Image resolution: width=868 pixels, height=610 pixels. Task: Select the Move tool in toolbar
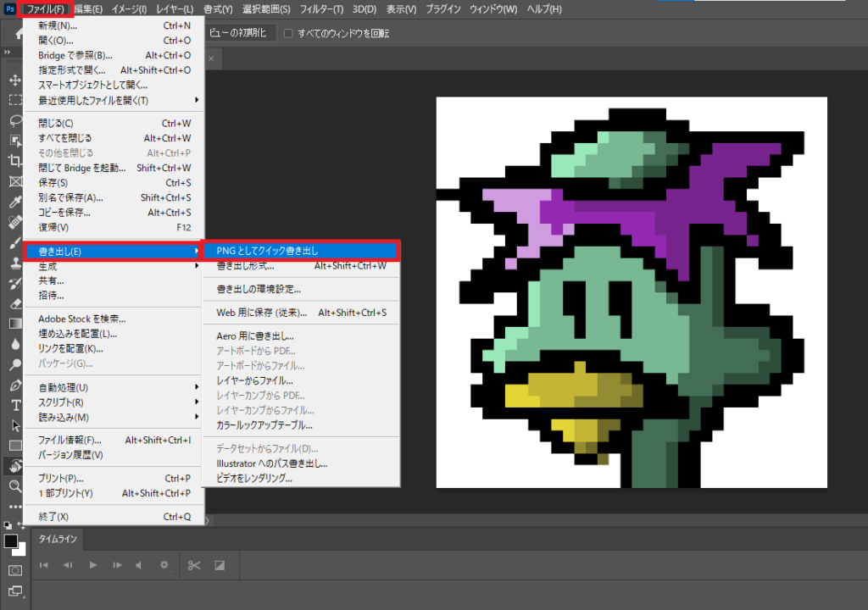coord(15,79)
